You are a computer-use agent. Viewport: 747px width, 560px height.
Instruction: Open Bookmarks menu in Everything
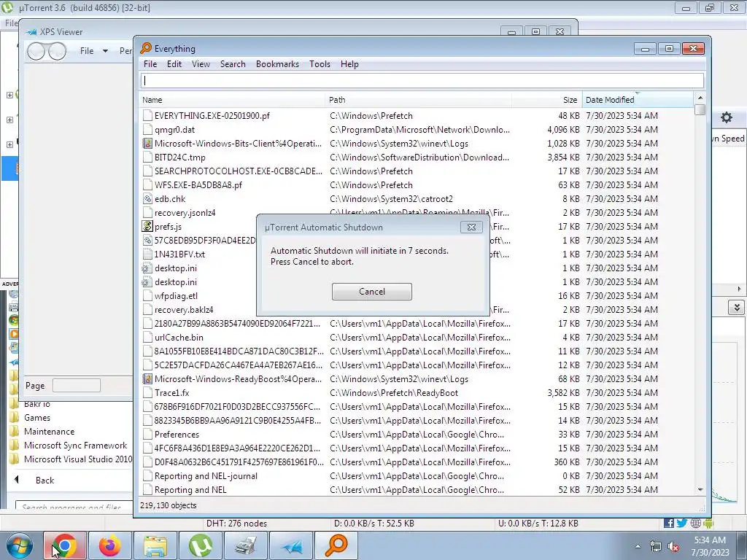277,64
